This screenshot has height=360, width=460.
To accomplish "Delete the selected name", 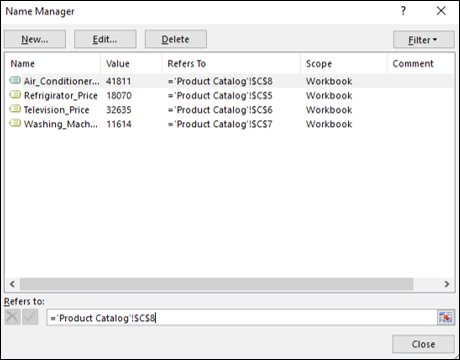I will pos(176,39).
